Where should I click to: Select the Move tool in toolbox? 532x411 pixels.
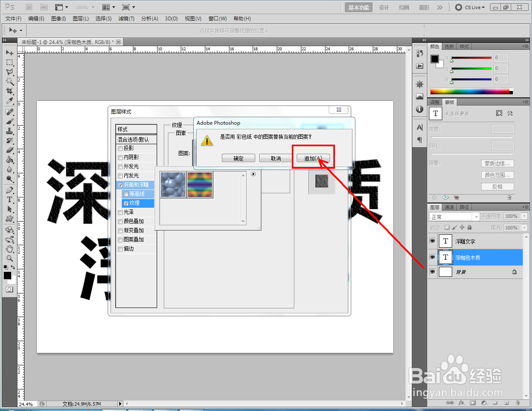(10, 53)
